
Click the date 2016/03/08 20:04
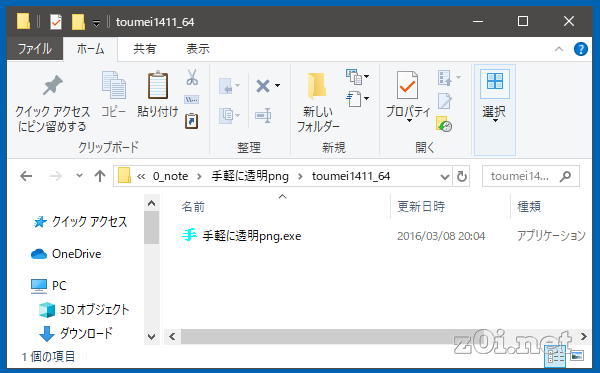[x=441, y=236]
